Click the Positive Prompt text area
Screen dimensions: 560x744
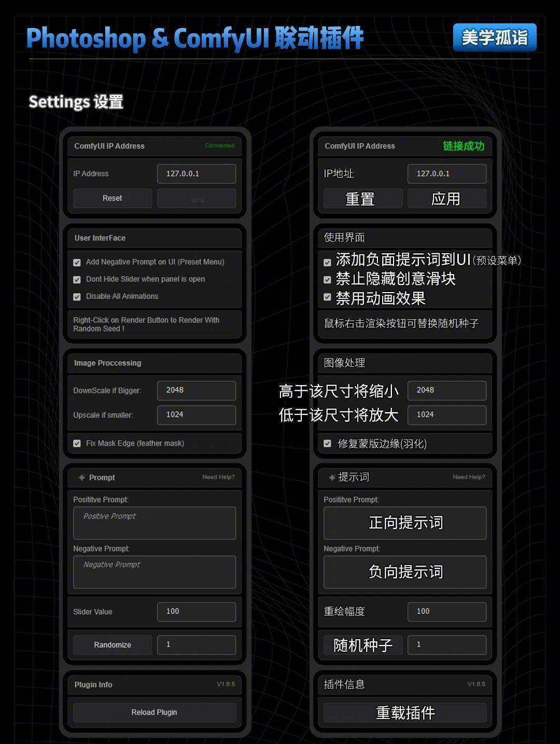tap(155, 523)
